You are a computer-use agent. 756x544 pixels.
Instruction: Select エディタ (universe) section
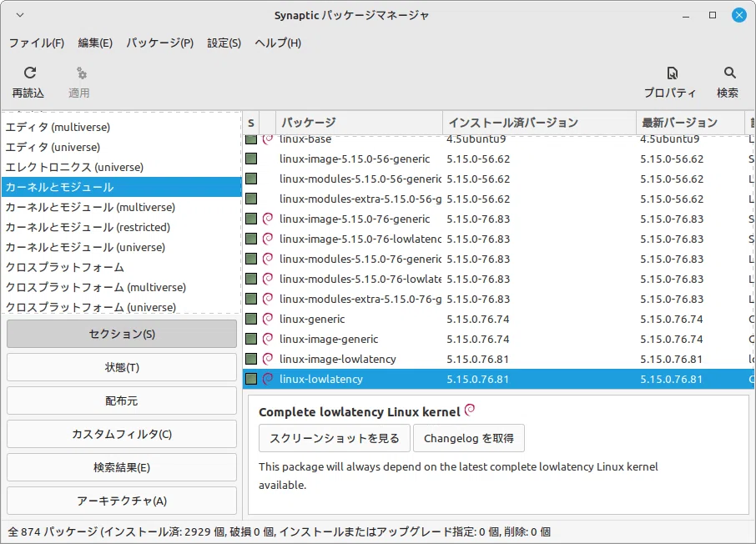point(121,147)
